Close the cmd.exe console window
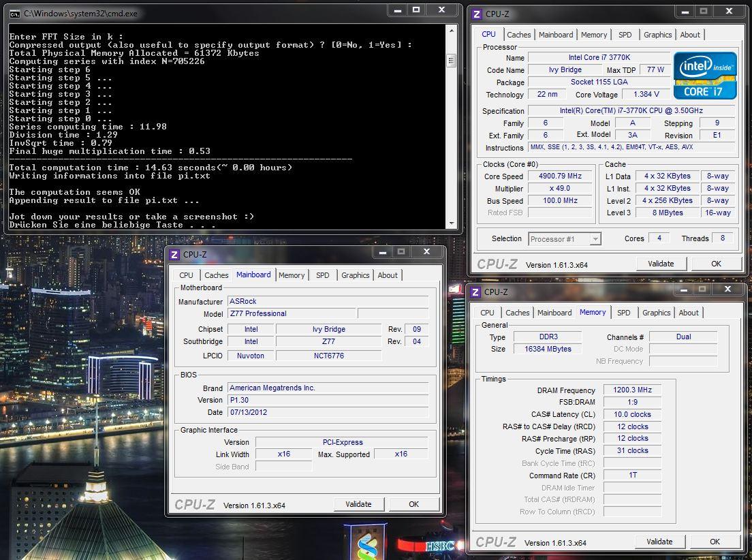Viewport: 752px width, 560px height. click(441, 10)
